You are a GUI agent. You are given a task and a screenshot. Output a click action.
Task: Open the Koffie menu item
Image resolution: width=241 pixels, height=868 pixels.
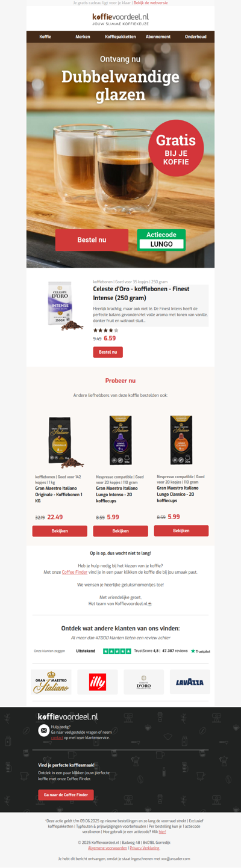(x=45, y=37)
